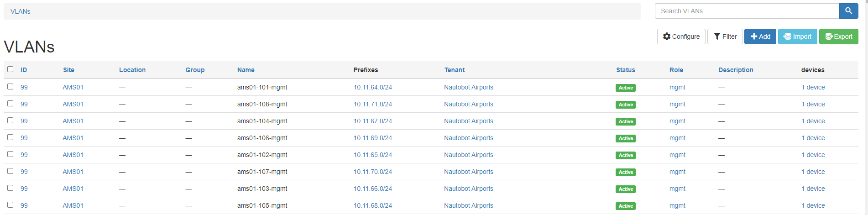Export the VLAN list
The height and width of the screenshot is (215, 868).
(x=838, y=37)
